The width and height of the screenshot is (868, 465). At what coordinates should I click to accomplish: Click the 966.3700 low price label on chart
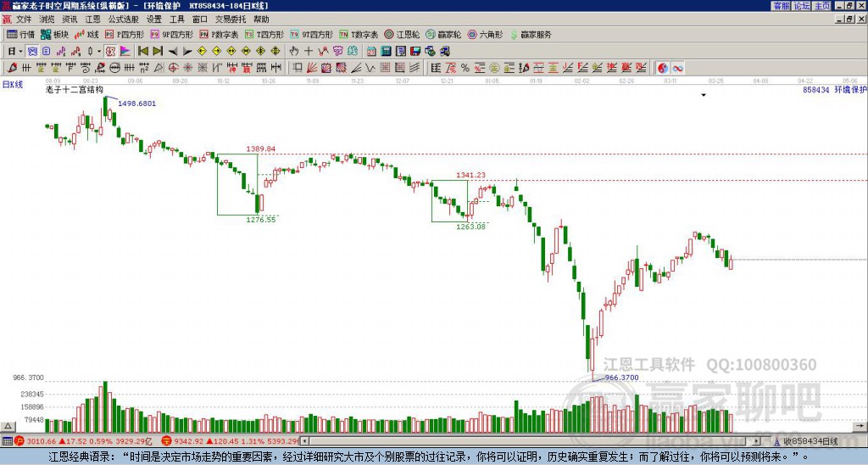click(621, 378)
